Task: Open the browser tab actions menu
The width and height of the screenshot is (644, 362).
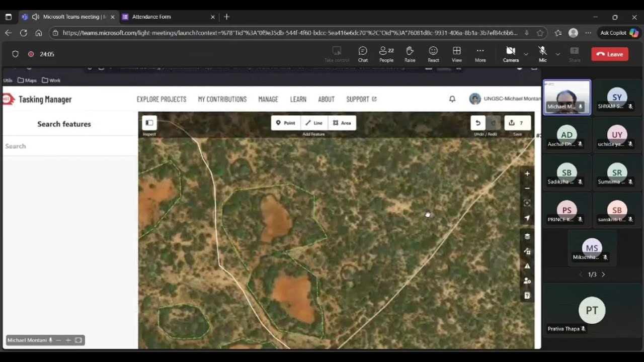Action: 9,17
